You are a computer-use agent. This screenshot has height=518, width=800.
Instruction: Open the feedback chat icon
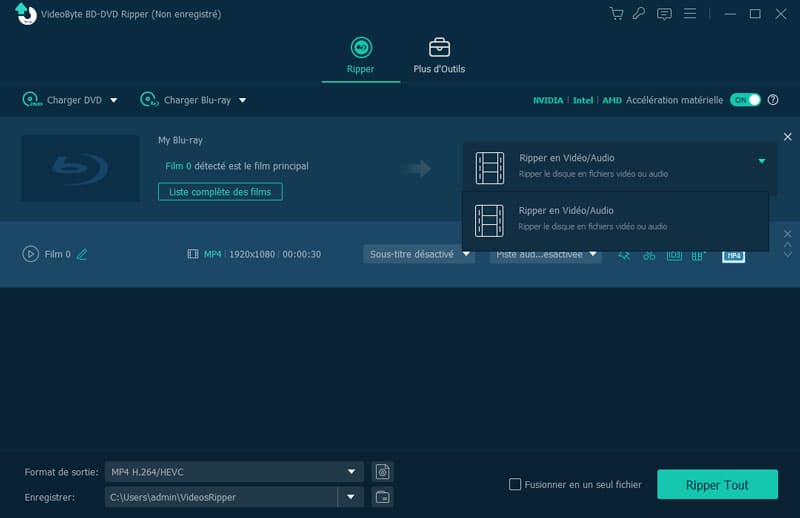click(664, 14)
